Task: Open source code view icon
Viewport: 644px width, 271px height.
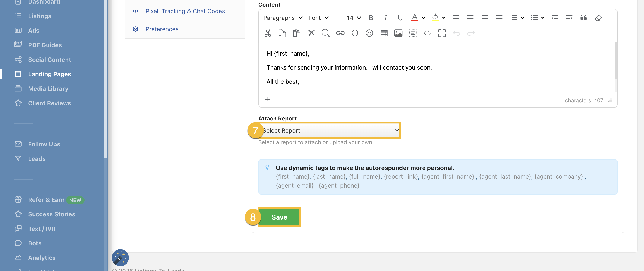Action: point(427,33)
